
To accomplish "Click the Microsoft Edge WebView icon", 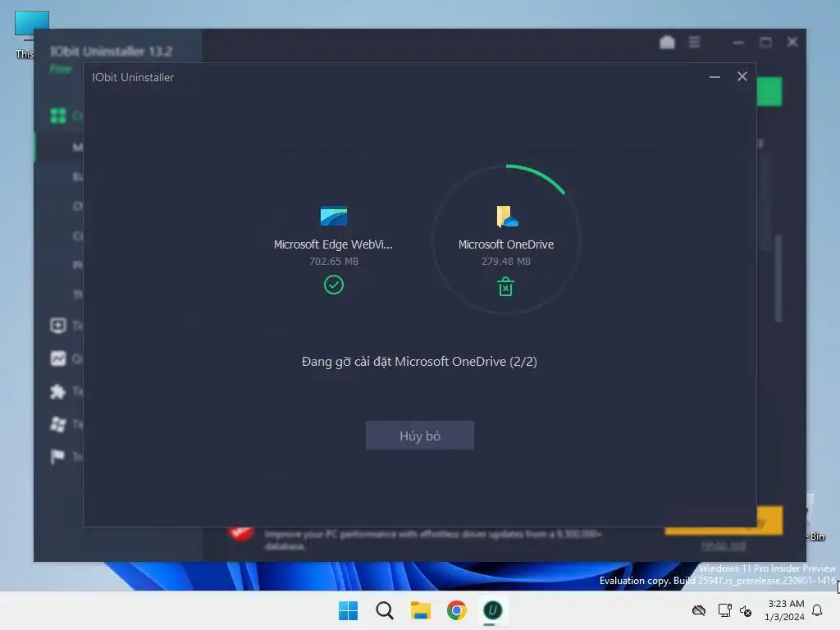I will pyautogui.click(x=333, y=217).
